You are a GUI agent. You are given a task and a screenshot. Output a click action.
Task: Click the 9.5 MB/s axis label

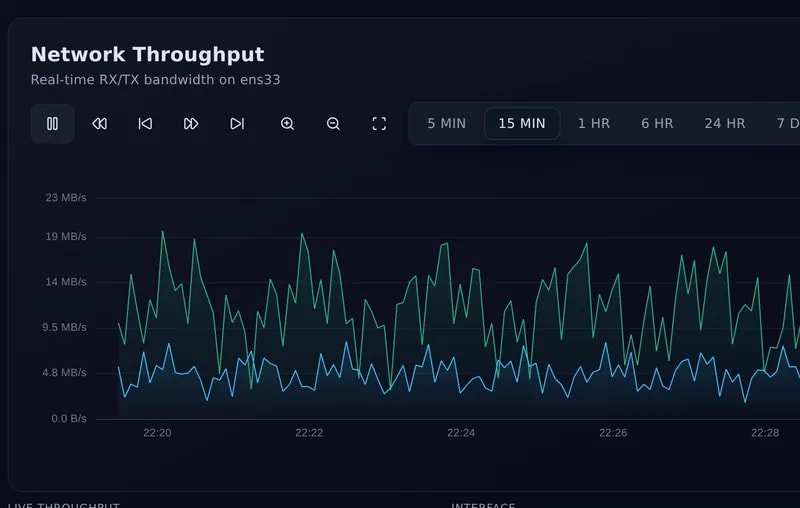coord(64,327)
